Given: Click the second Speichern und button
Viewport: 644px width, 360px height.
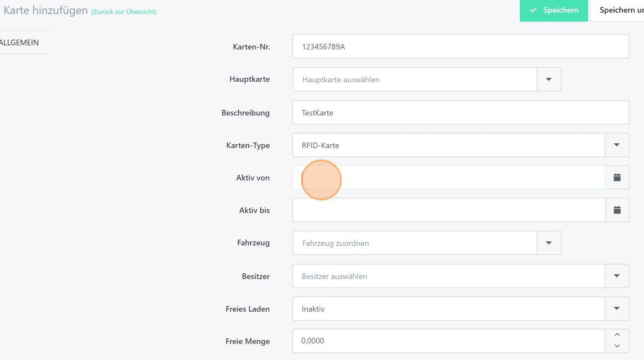Looking at the screenshot, I should [x=620, y=10].
